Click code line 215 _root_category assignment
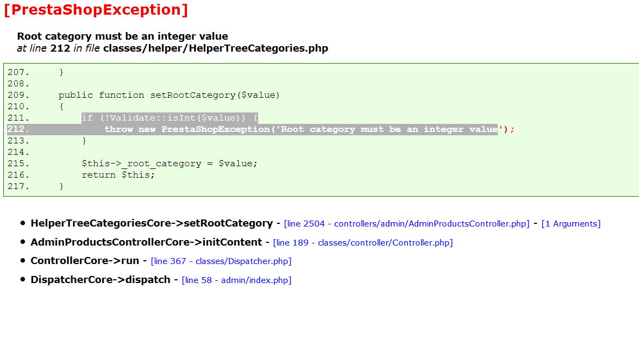This screenshot has height=364, width=639. click(x=170, y=164)
